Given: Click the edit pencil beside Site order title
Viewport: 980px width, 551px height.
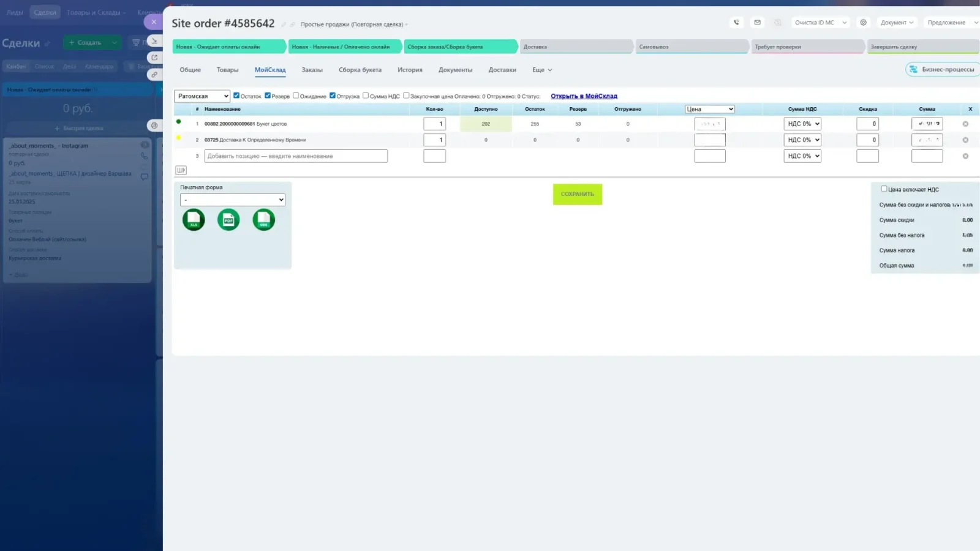Looking at the screenshot, I should click(x=284, y=24).
